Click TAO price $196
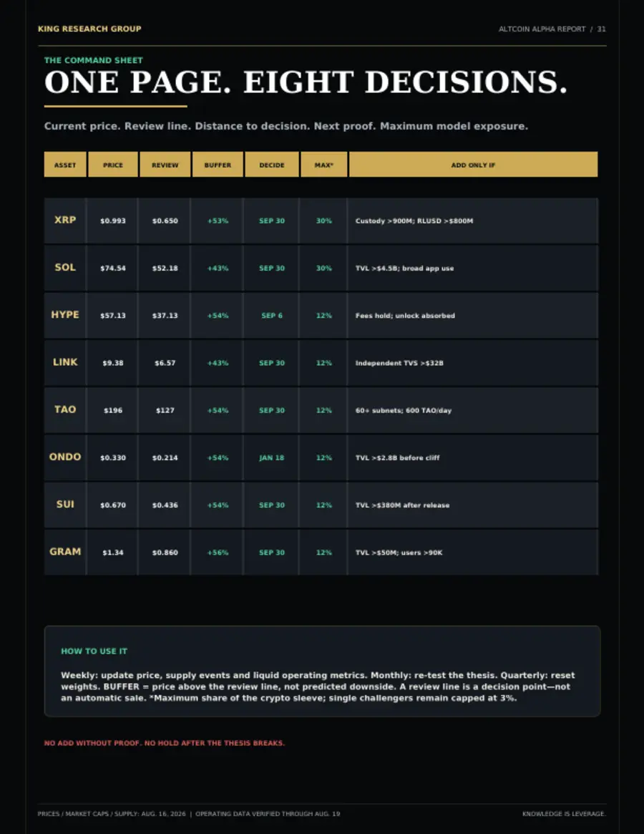The height and width of the screenshot is (834, 644). 113,410
